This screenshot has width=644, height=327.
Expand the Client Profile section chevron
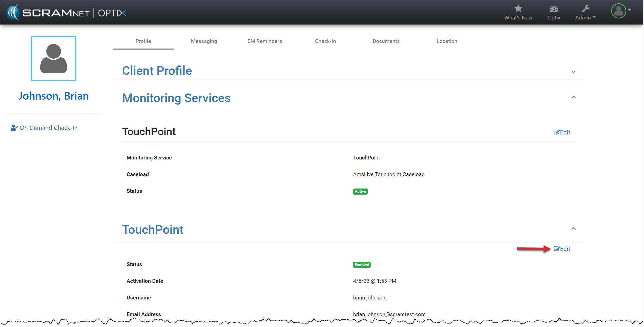tap(573, 72)
